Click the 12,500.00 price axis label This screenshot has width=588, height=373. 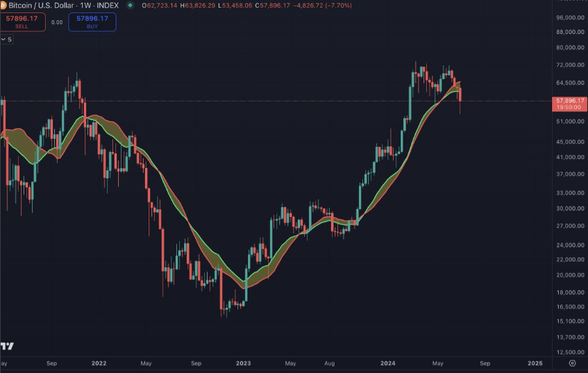coord(571,352)
